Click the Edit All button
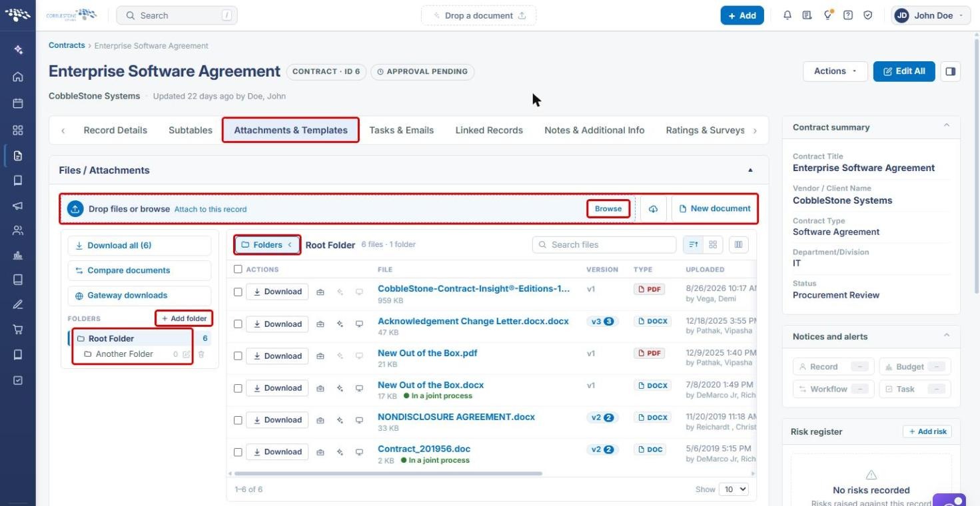Screen dimensions: 980x506 click(x=904, y=71)
